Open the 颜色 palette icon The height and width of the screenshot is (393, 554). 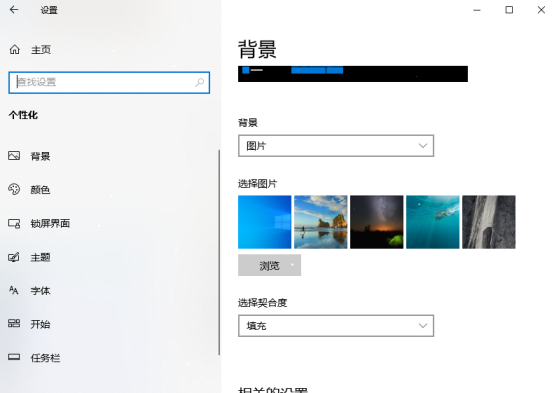(14, 189)
